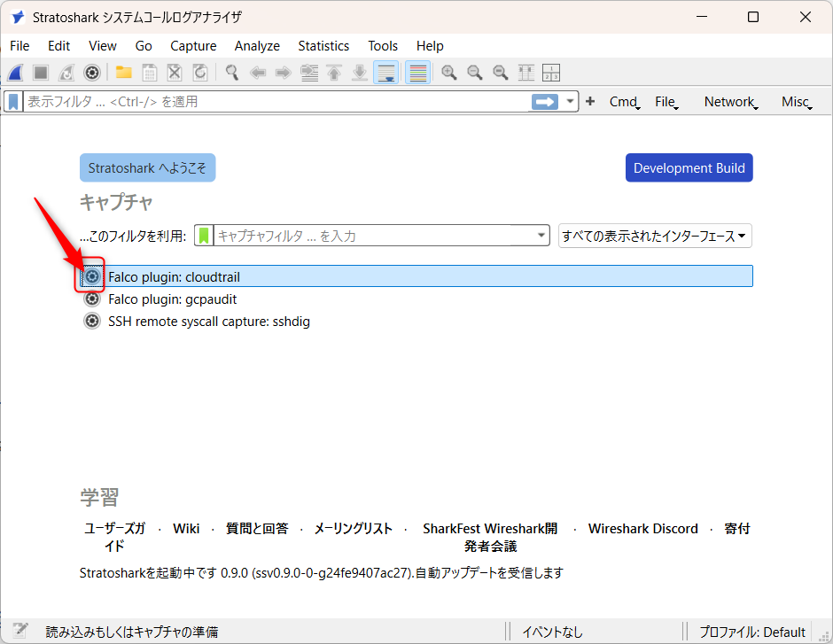Image resolution: width=833 pixels, height=644 pixels.
Task: Expand capture filter history dropdown
Action: (541, 236)
